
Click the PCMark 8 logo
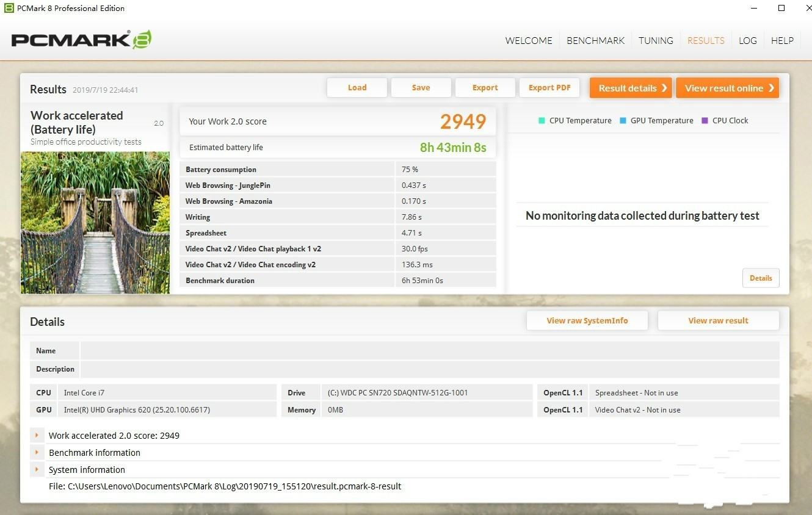82,40
